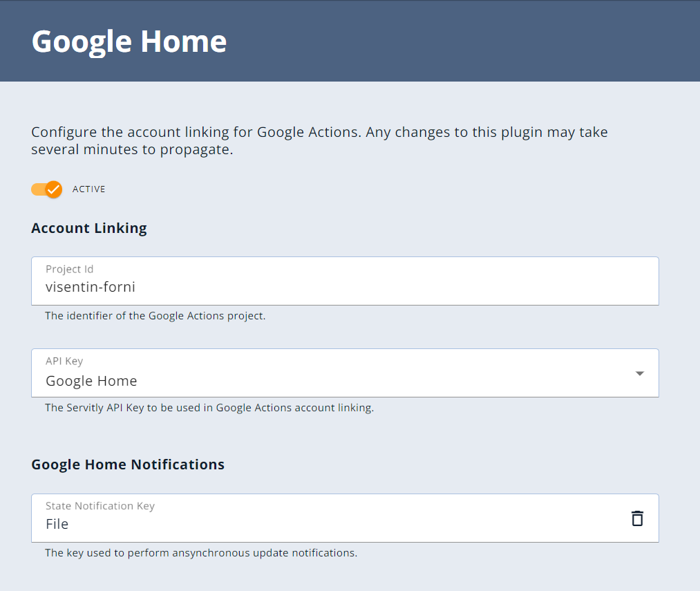Toggle the Active switch off
This screenshot has height=591, width=700.
click(x=47, y=189)
